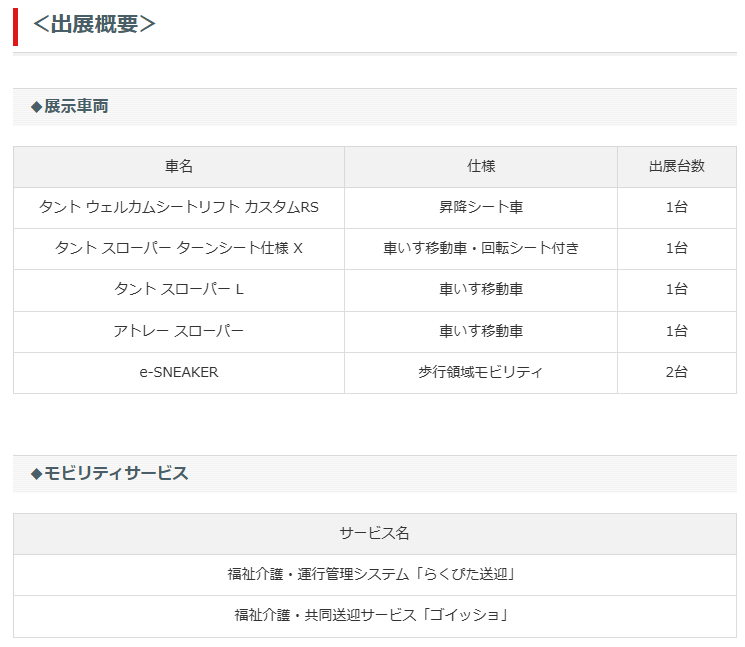Select the タント スローパー L cell
This screenshot has height=647, width=745.
179,289
